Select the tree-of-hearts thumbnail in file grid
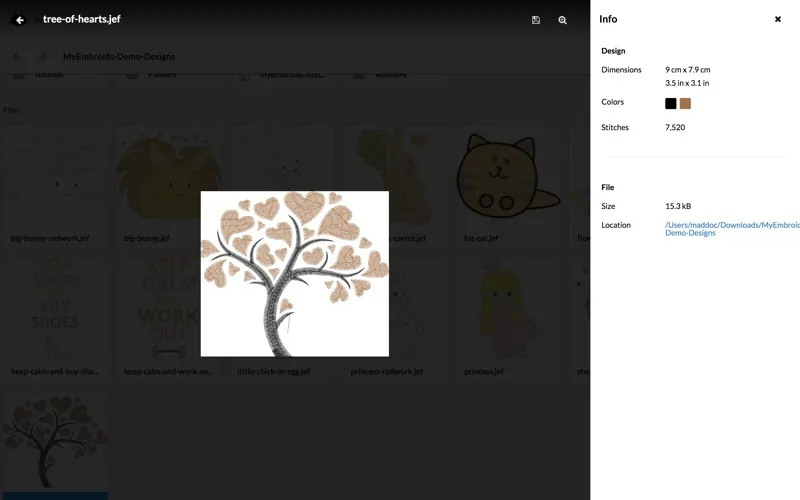Viewport: 800px width, 500px height. (x=54, y=441)
